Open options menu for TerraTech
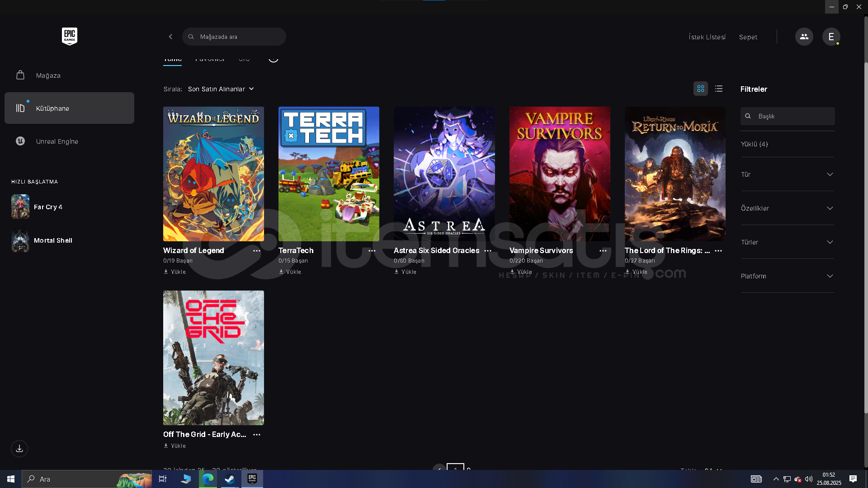Screen dimensions: 868x488 [x=372, y=251]
